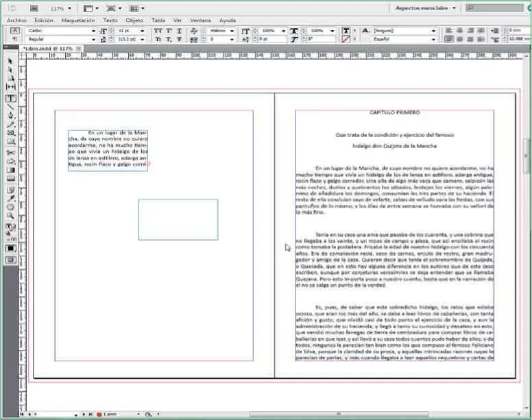Select the Rectangle shape tool
Screen dimensions: 532x420
tap(10, 141)
